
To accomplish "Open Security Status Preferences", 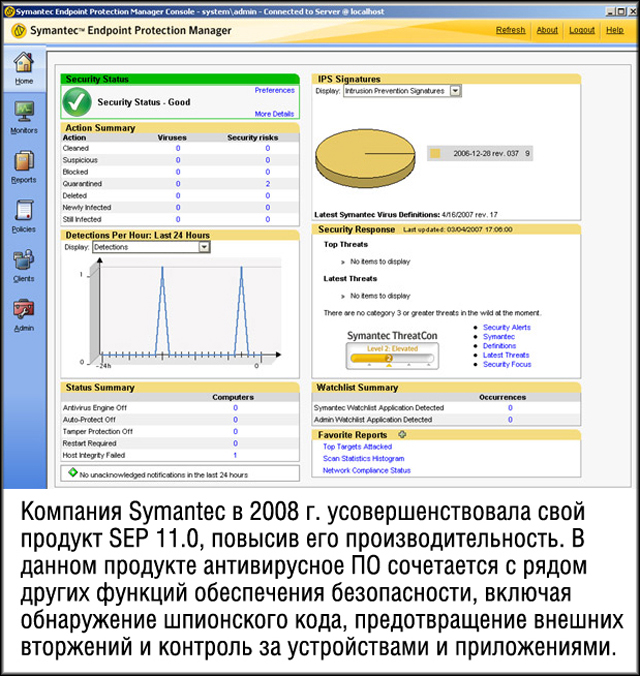I will 274,90.
